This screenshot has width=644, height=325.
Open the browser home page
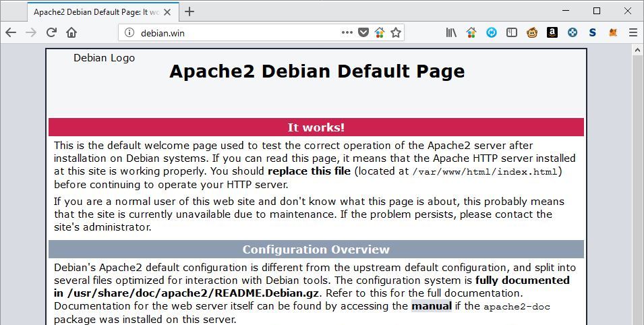(x=71, y=32)
